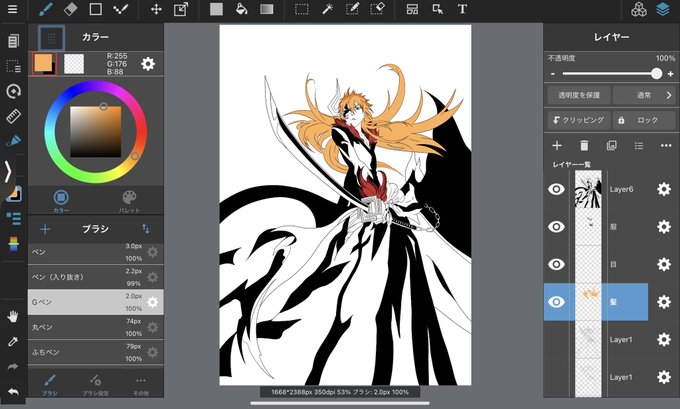Switch to the ブラシ設定 tab
Screen dimensions: 680x409
[95, 385]
